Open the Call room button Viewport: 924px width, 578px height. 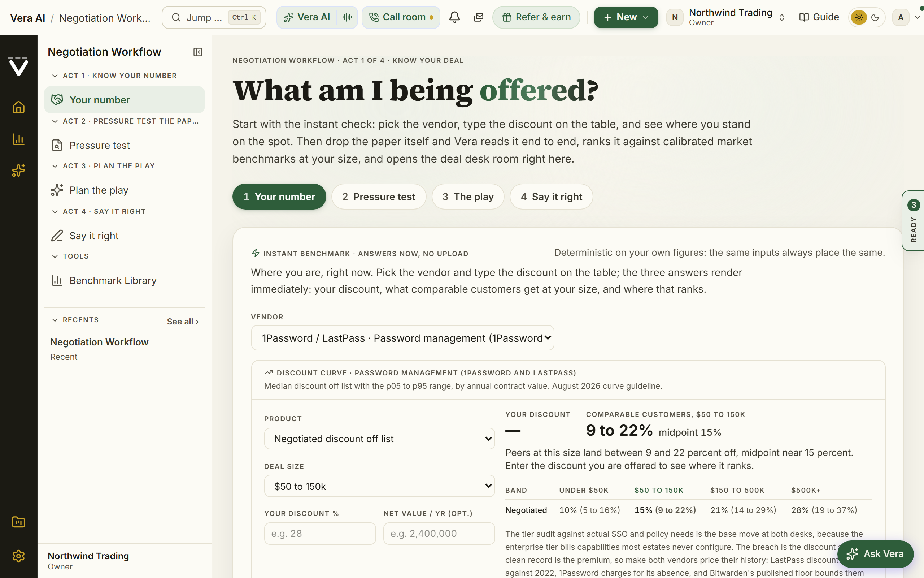[401, 17]
